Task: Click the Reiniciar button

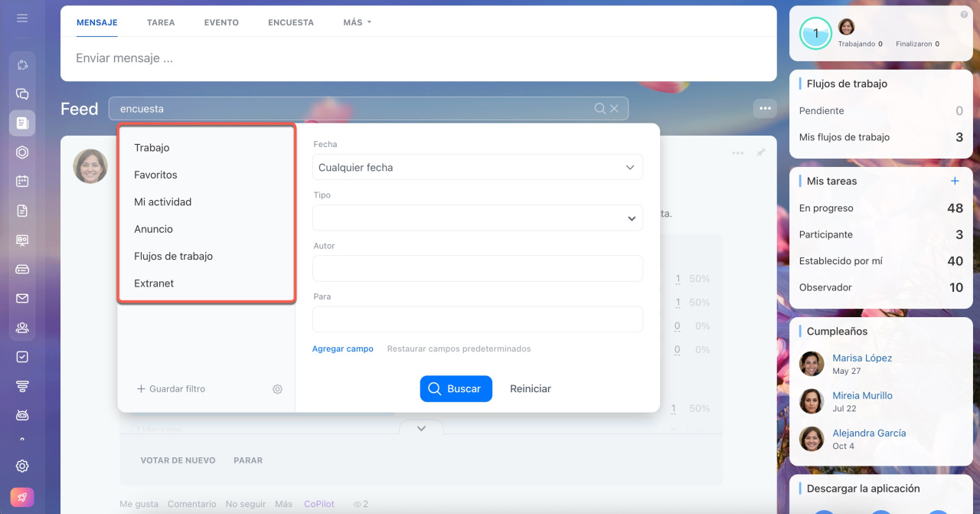Action: pyautogui.click(x=530, y=389)
